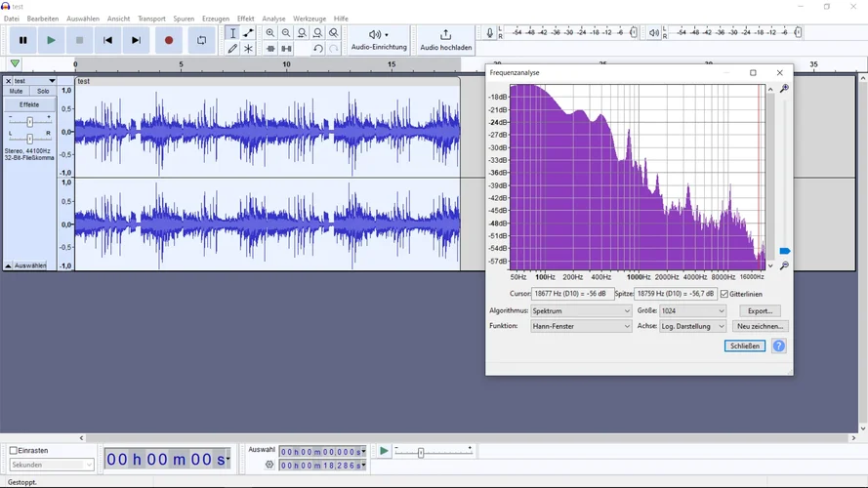868x488 pixels.
Task: Open the Funktion Hann-Fenster dropdown
Action: pos(581,326)
